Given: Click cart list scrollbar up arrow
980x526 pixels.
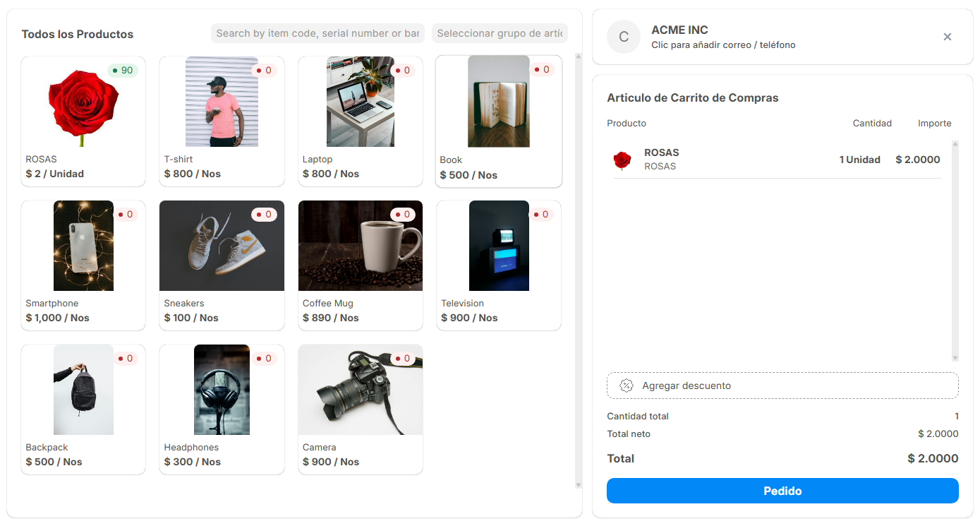Looking at the screenshot, I should pyautogui.click(x=955, y=145).
